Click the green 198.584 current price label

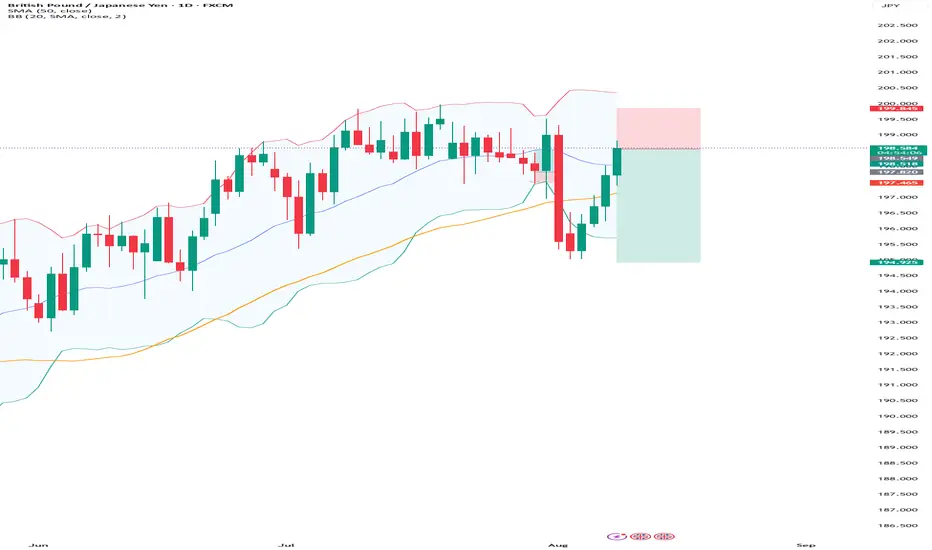898,148
